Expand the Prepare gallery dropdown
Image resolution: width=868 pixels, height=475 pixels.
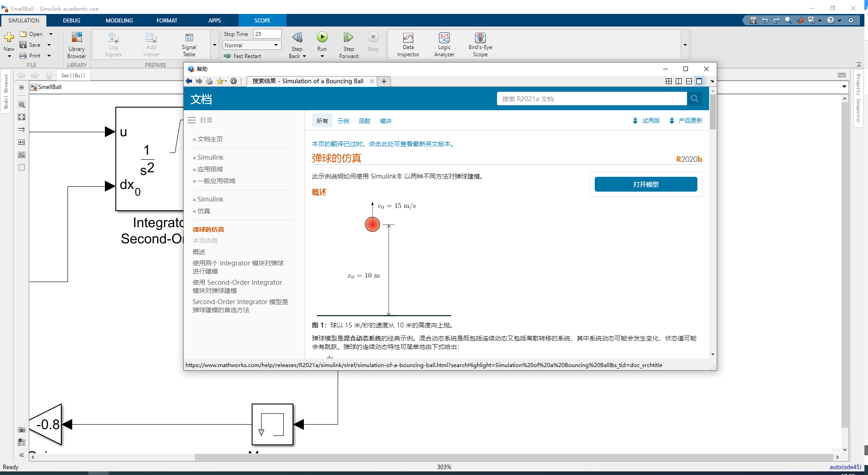coord(215,45)
